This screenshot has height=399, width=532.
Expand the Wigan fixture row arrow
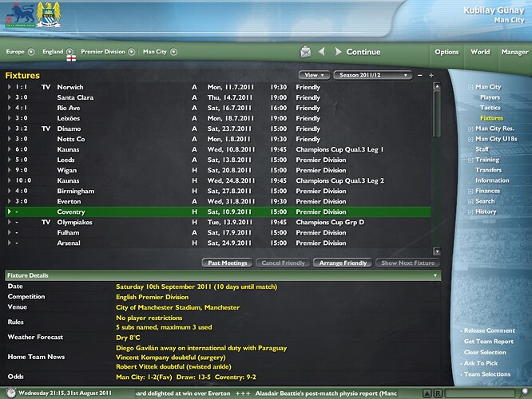click(x=9, y=170)
